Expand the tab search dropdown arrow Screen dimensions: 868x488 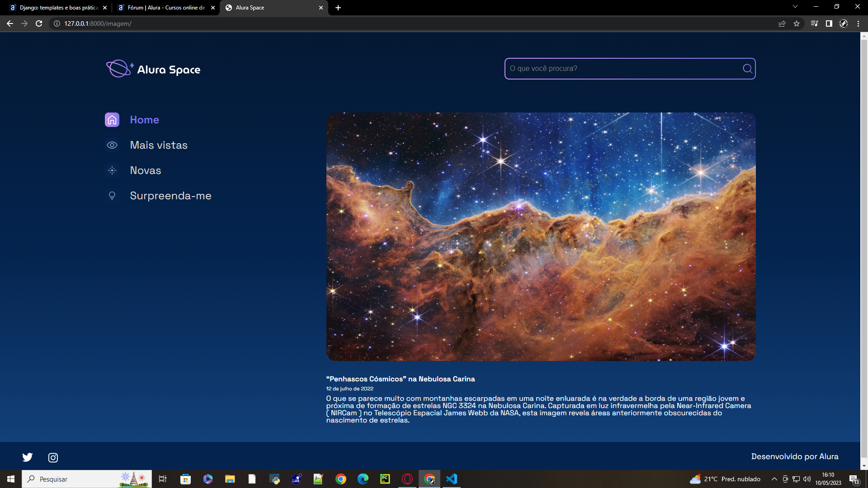[x=795, y=6]
